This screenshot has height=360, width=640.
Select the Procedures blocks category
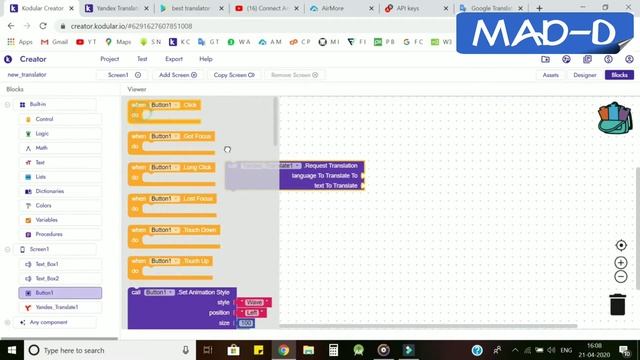[x=60, y=234]
